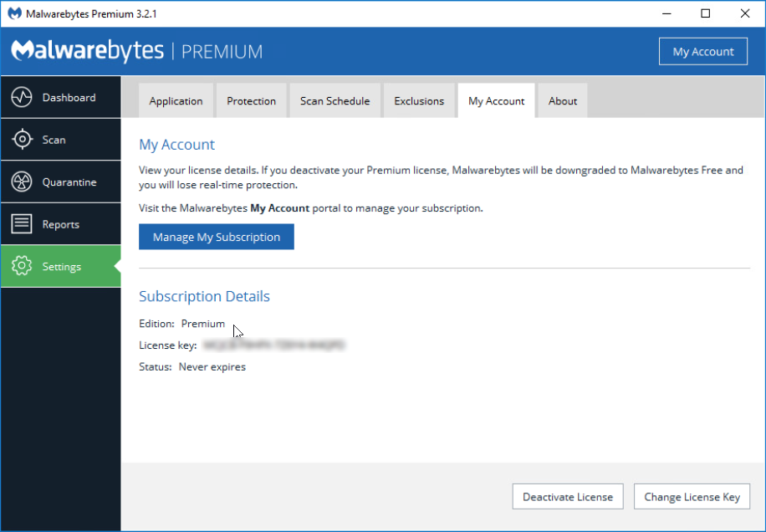Click the Dashboard heartbeat icon

[22, 97]
